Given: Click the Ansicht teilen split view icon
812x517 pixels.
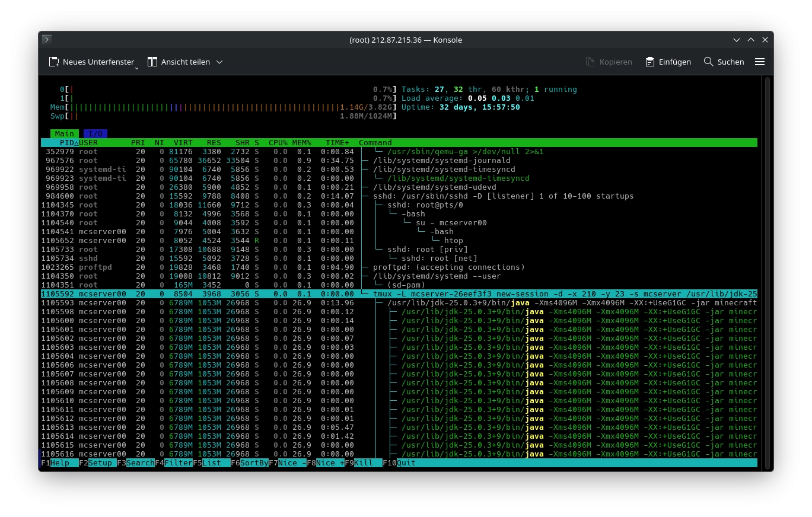Looking at the screenshot, I should [152, 62].
